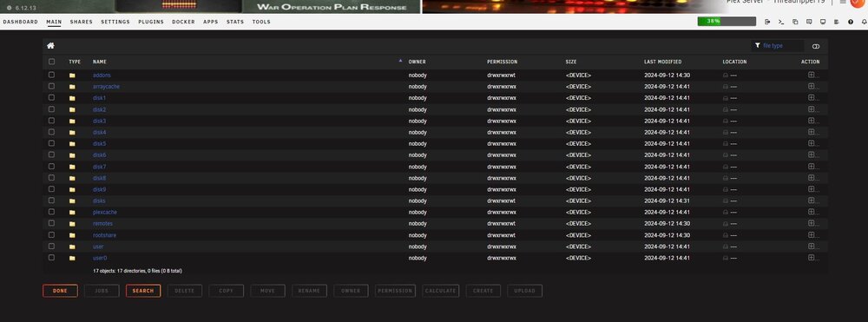Click the Create button

click(x=483, y=291)
